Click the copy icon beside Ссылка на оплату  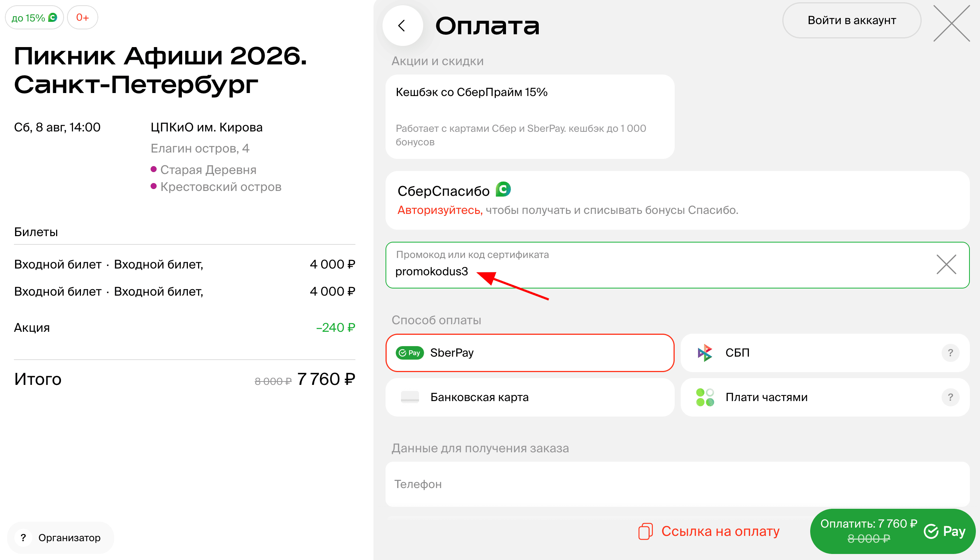646,531
